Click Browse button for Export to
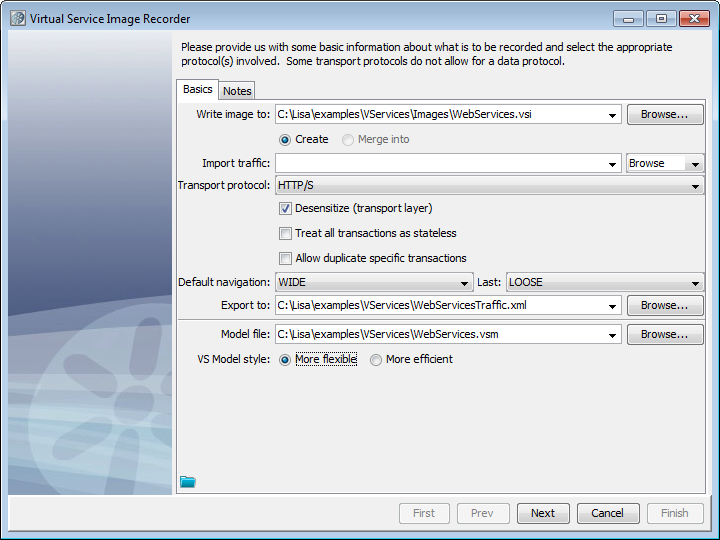Viewport: 720px width, 540px height. 665,305
